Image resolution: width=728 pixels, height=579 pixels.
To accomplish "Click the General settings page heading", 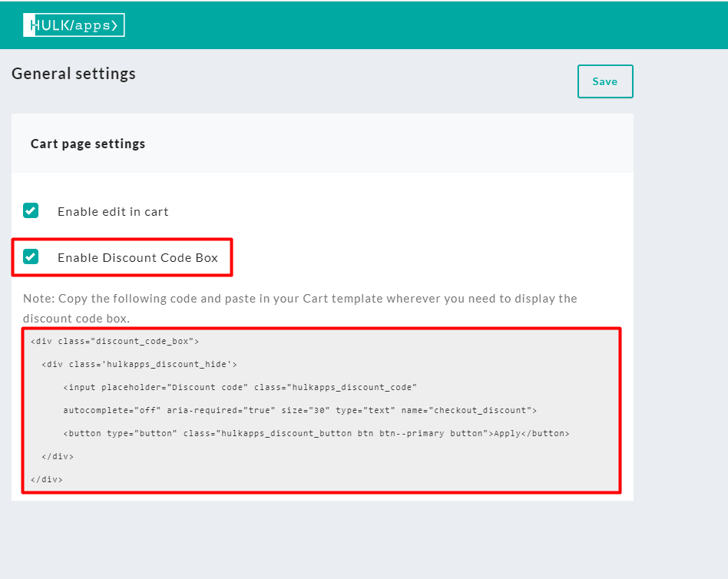I will coord(74,74).
